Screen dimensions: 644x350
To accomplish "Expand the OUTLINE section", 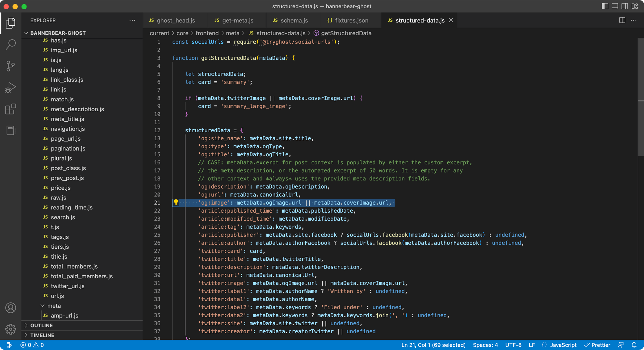I will (42, 325).
